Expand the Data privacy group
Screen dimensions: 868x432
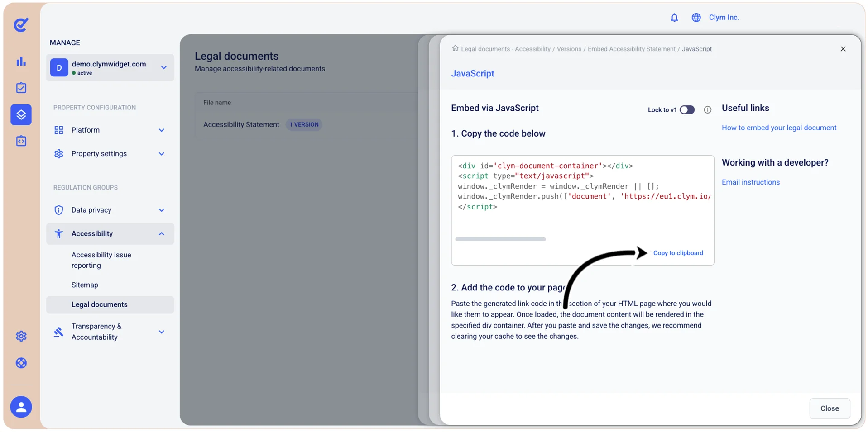tap(110, 210)
